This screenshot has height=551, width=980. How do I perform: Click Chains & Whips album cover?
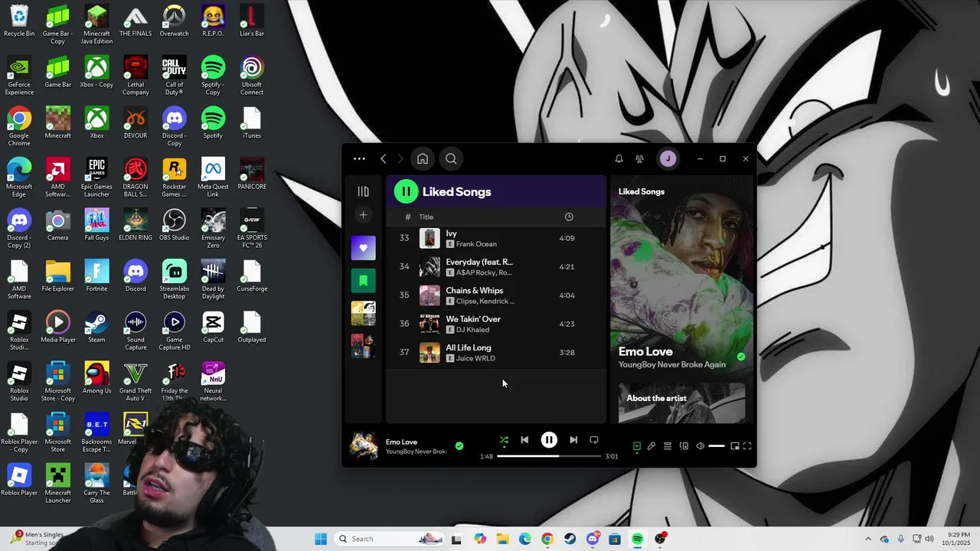[x=430, y=295]
